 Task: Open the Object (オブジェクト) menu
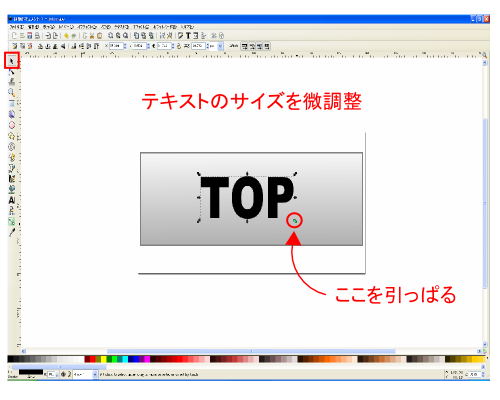[87, 27]
